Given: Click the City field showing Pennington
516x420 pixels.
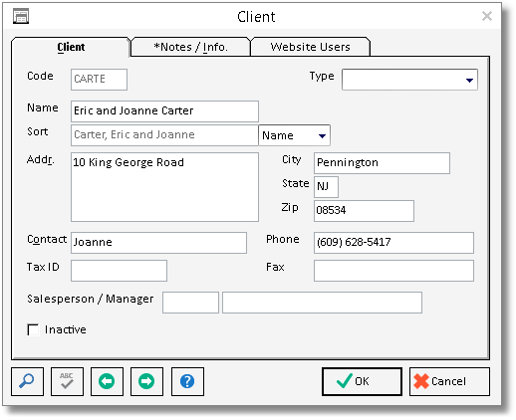Looking at the screenshot, I should click(382, 163).
